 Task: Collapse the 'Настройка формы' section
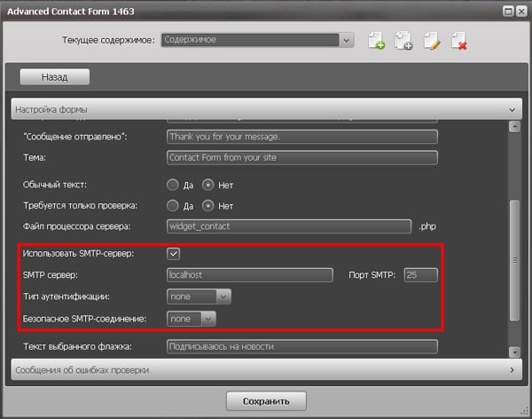512,109
